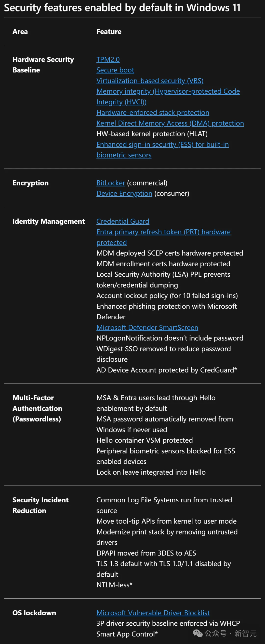Open Virtualization-based security (VBS) link
The width and height of the screenshot is (265, 644).
(150, 81)
